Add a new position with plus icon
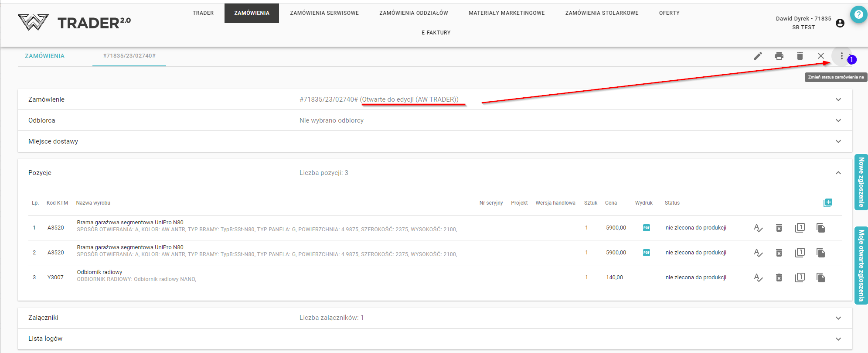868x353 pixels. pos(827,203)
